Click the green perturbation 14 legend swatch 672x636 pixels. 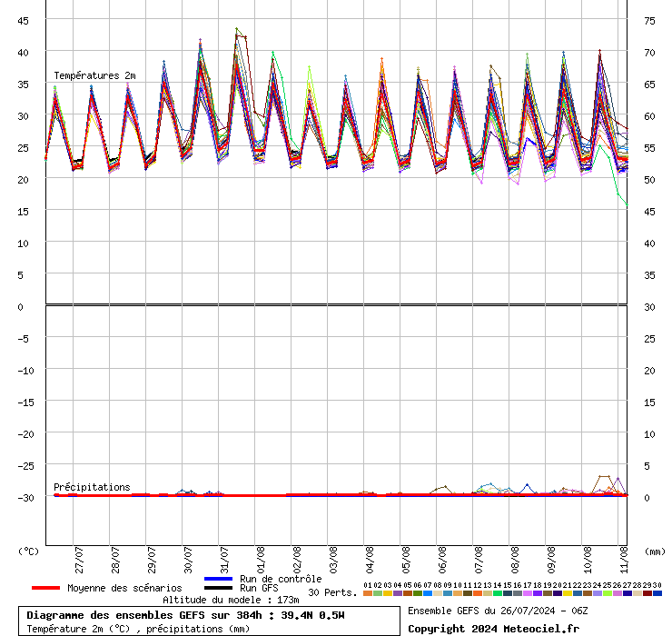(x=498, y=593)
